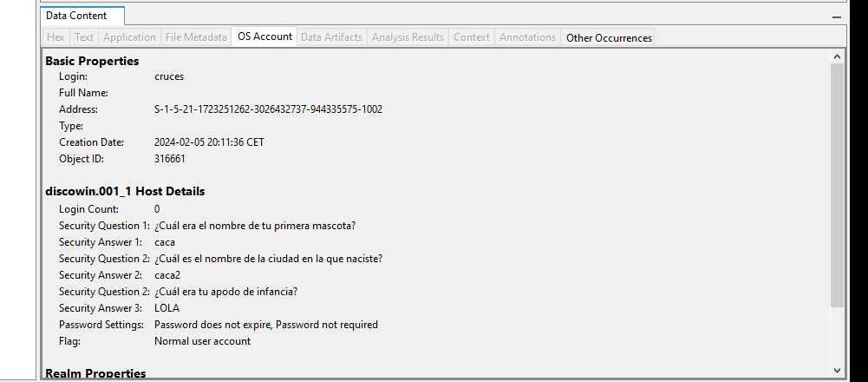Open the Context tab

point(472,37)
